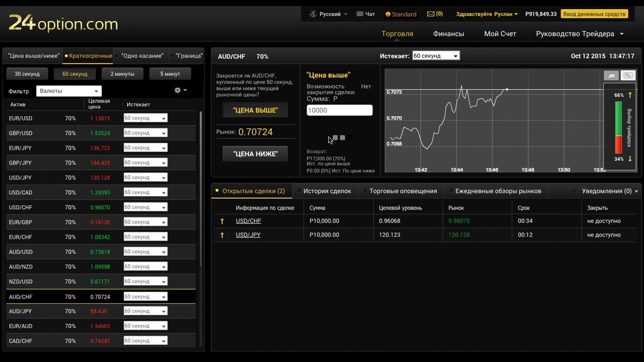Select the 5 минут duration
Viewport: 644px width, 362px height.
coord(170,74)
